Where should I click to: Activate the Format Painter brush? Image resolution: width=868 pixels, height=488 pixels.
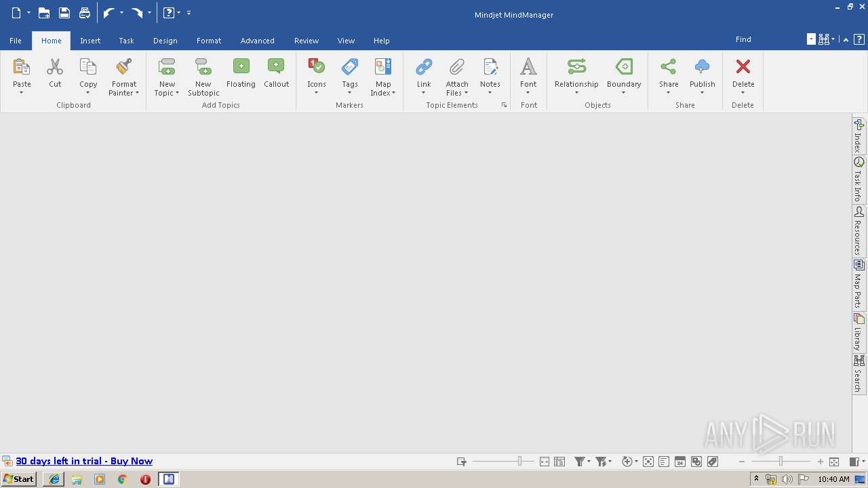(123, 66)
